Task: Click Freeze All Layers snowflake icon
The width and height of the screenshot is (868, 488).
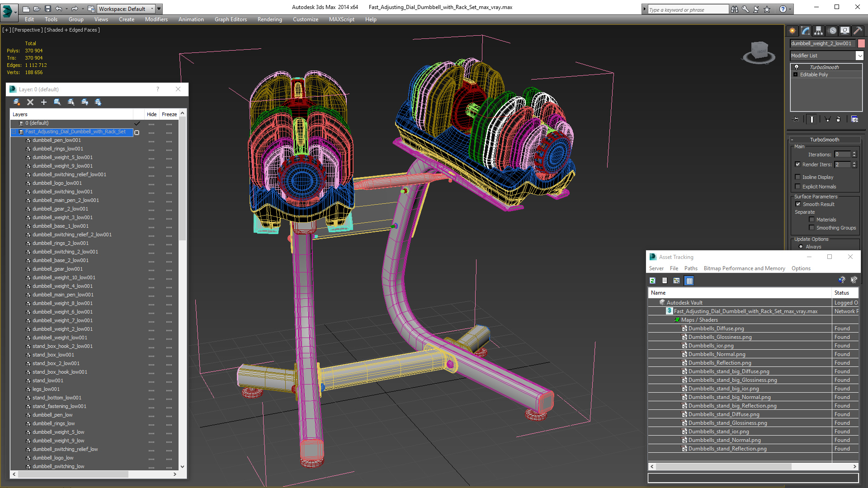Action: point(98,102)
